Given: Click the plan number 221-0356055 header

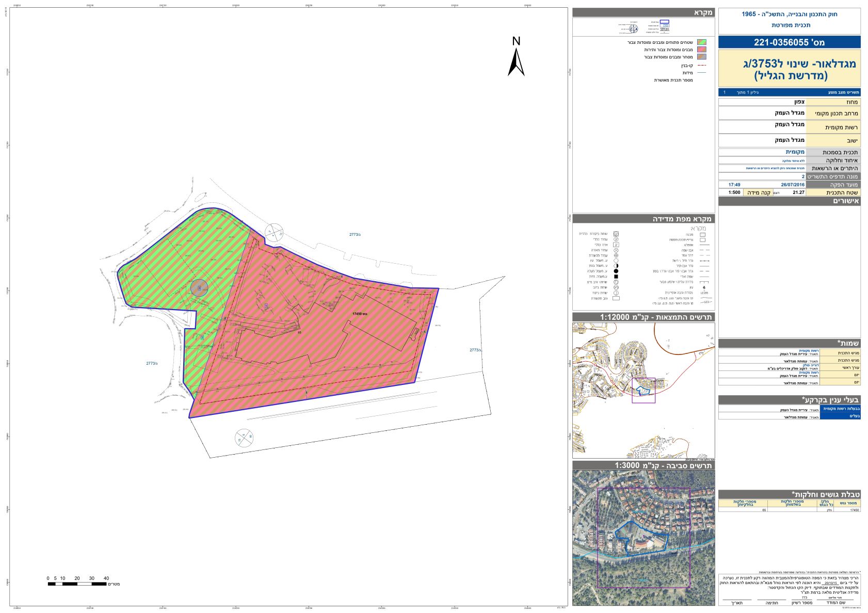Looking at the screenshot, I should (789, 42).
